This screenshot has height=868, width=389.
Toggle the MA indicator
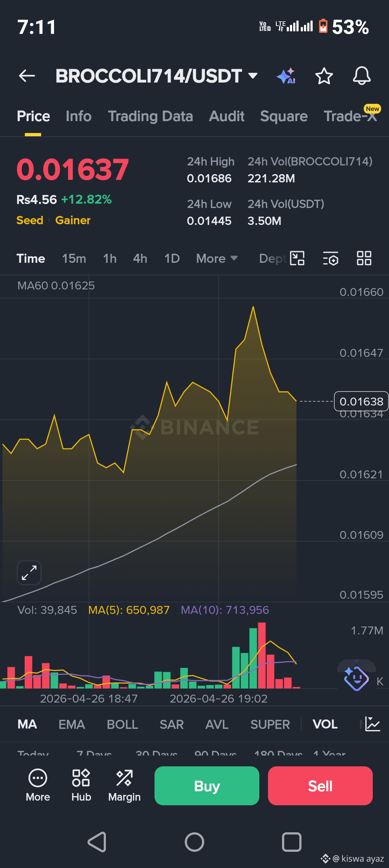27,724
